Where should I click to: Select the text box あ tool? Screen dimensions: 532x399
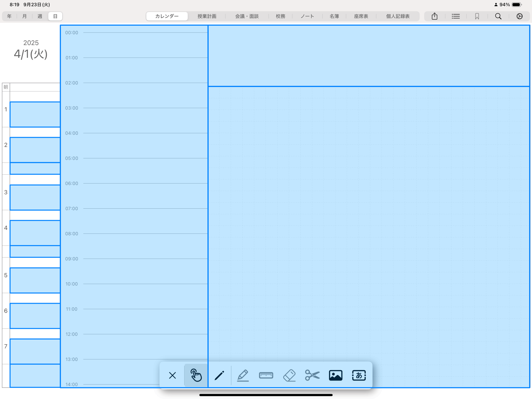359,375
